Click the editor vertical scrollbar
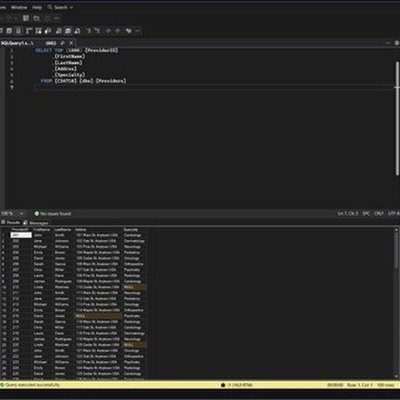The height and width of the screenshot is (400, 400). [x=397, y=118]
